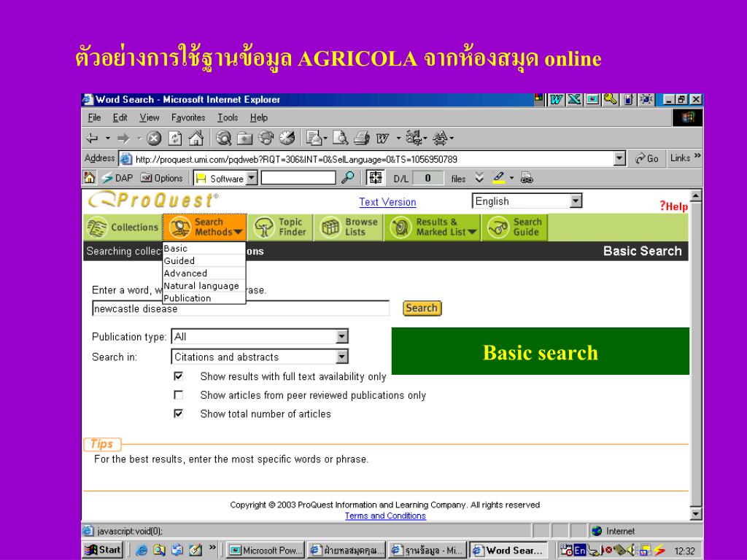The height and width of the screenshot is (560, 747).
Task: Click the highlighter pen icon in DAP bar
Action: click(499, 178)
